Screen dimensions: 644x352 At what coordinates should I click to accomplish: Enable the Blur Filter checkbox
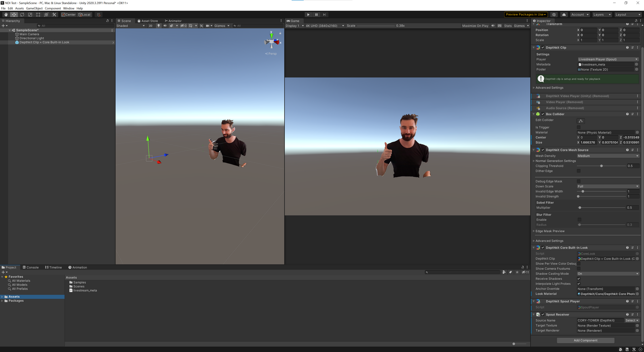579,220
